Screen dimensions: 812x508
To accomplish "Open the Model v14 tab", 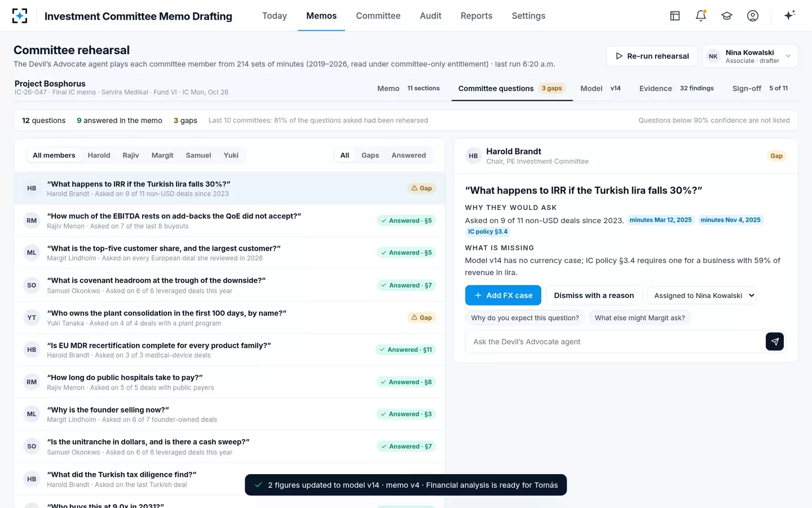I will tap(601, 89).
